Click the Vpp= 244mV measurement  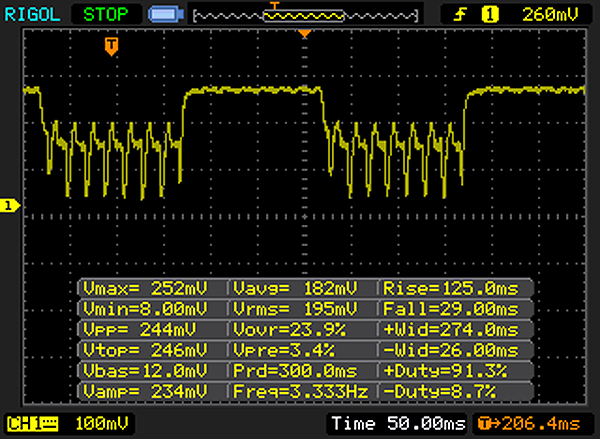click(x=140, y=330)
